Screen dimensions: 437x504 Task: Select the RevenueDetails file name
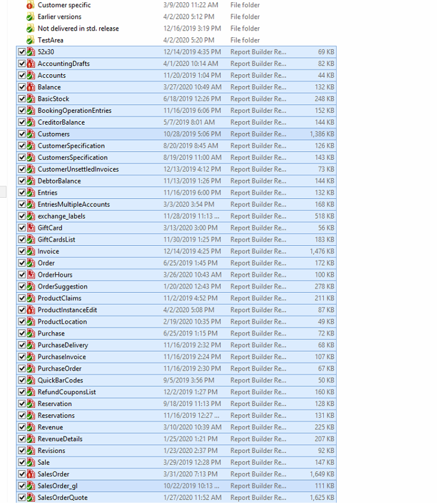point(60,439)
